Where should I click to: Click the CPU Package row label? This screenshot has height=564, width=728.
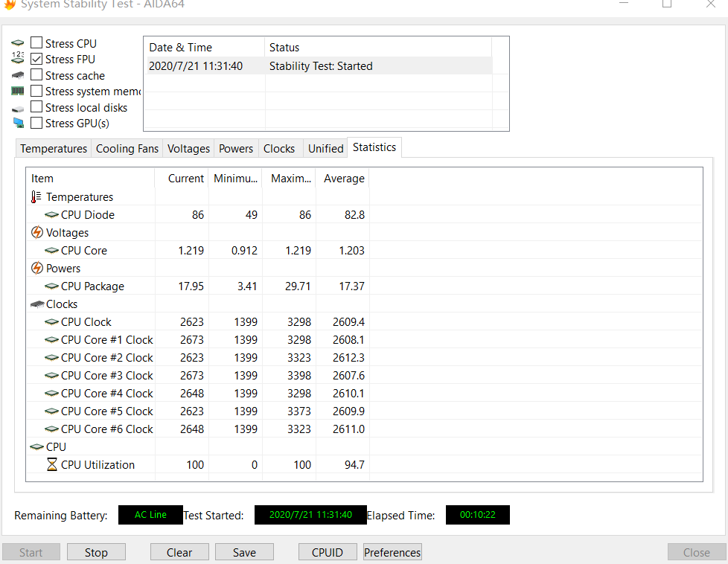click(x=92, y=286)
